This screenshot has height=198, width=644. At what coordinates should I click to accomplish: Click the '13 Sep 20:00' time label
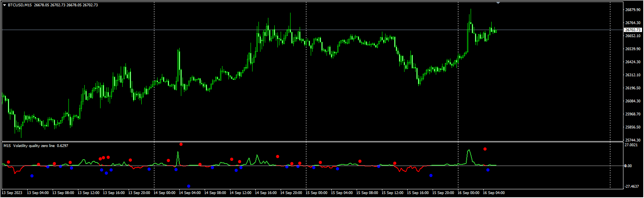[139, 193]
